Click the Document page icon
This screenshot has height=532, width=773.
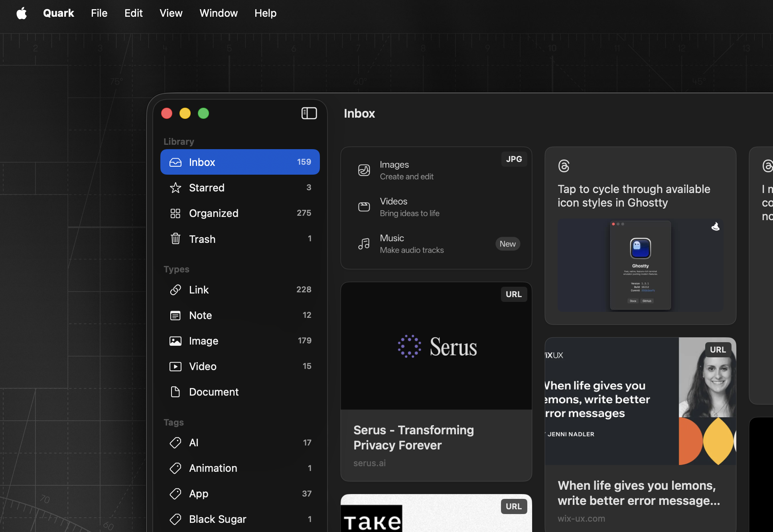176,392
